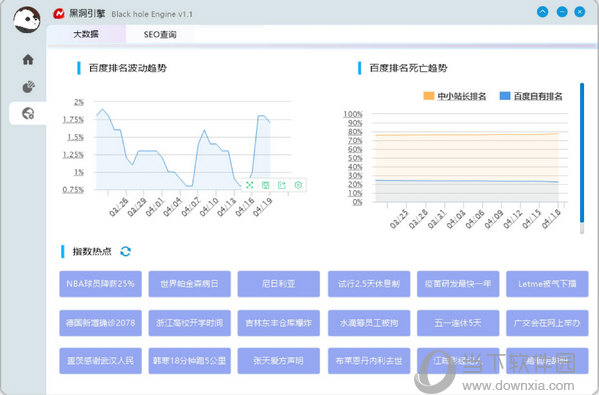The image size is (599, 395).
Task: Click the 百度排名死亡趋势 chart title
Action: [x=408, y=68]
